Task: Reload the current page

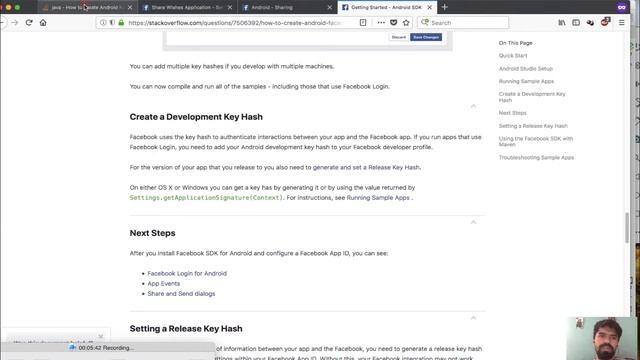Action: click(29, 22)
